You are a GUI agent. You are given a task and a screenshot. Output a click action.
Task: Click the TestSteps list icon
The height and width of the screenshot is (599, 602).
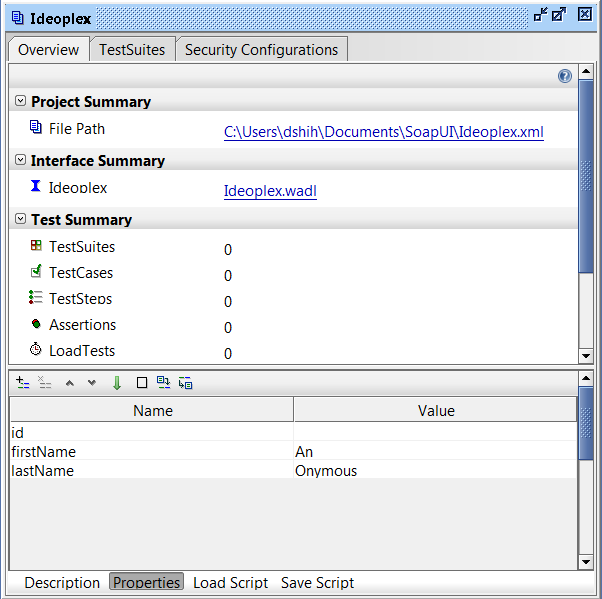[x=36, y=297]
